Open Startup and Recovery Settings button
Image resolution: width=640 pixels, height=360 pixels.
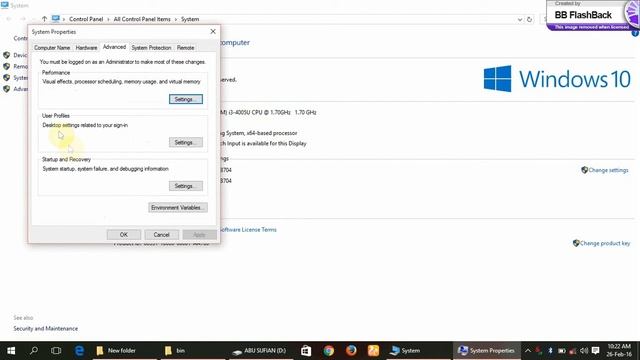click(186, 186)
